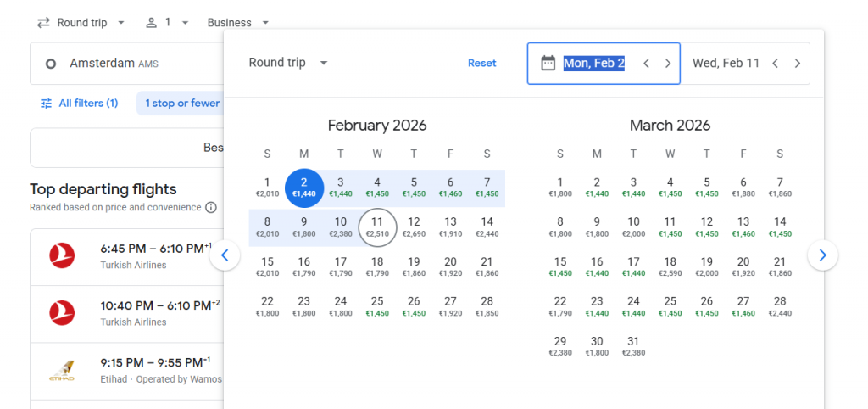868x409 pixels.
Task: Click the All filters sliders icon
Action: pyautogui.click(x=47, y=104)
